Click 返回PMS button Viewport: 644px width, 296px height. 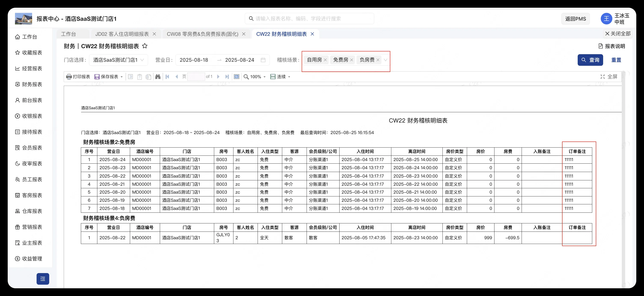point(576,19)
